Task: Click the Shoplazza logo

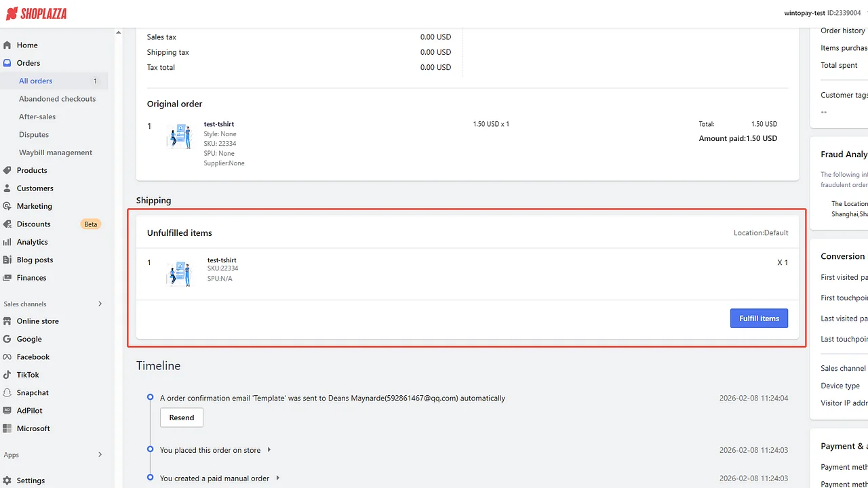Action: 36,14
